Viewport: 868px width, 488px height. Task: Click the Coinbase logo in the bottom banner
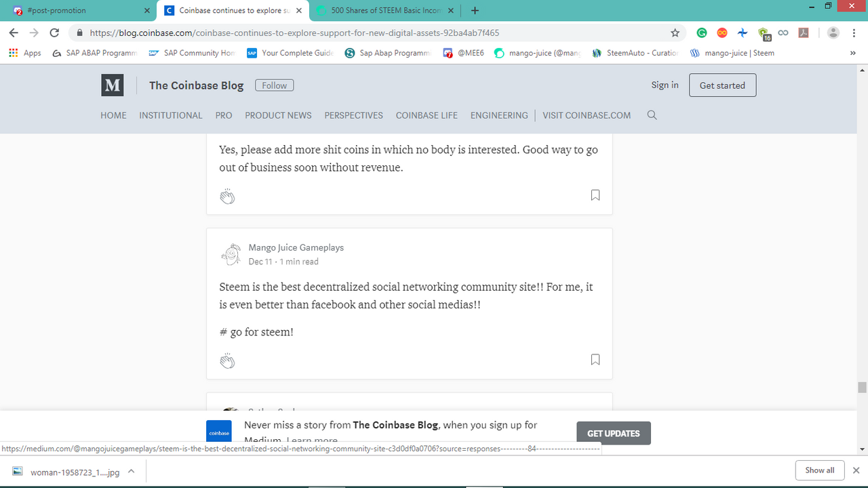tap(218, 432)
